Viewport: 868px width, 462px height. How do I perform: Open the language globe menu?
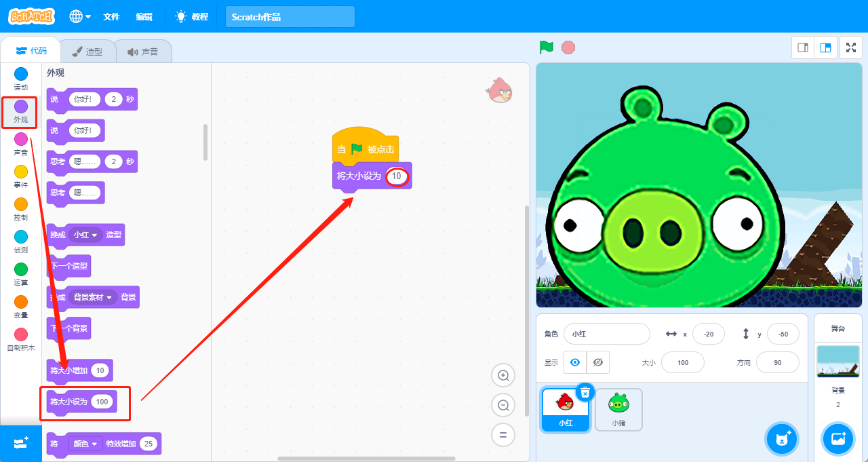tap(80, 16)
